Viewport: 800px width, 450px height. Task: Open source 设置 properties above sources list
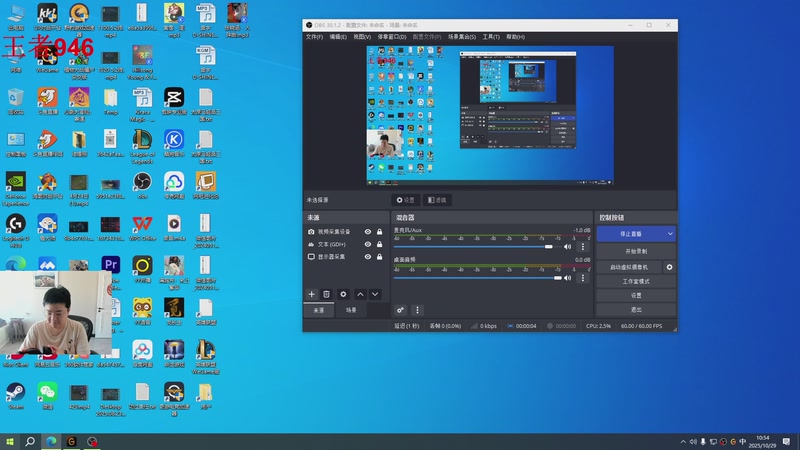coord(406,200)
